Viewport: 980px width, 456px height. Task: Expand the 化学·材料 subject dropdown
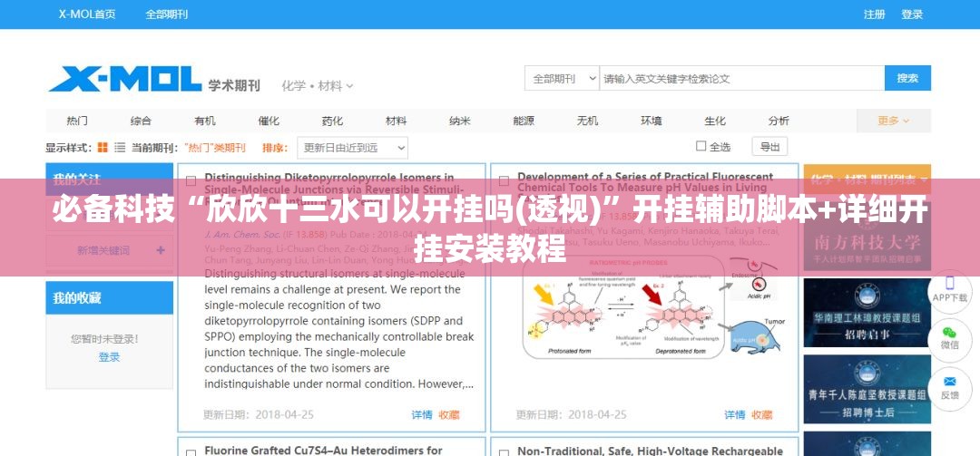(317, 85)
